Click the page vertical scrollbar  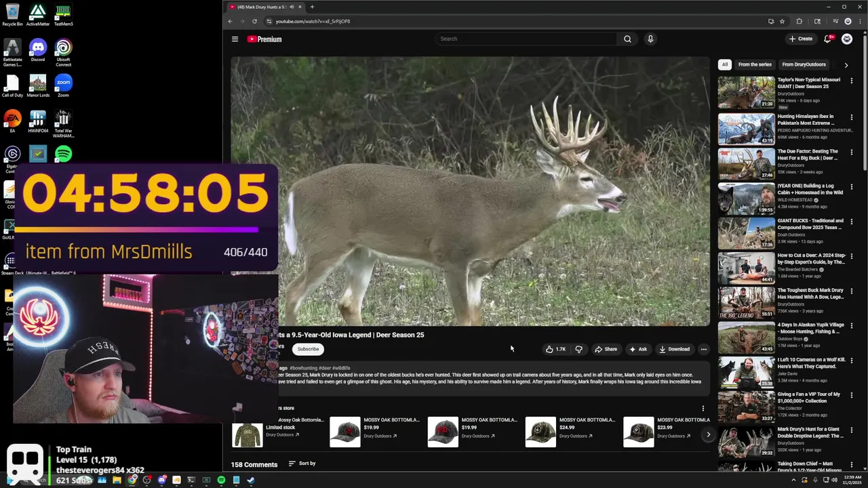865,102
